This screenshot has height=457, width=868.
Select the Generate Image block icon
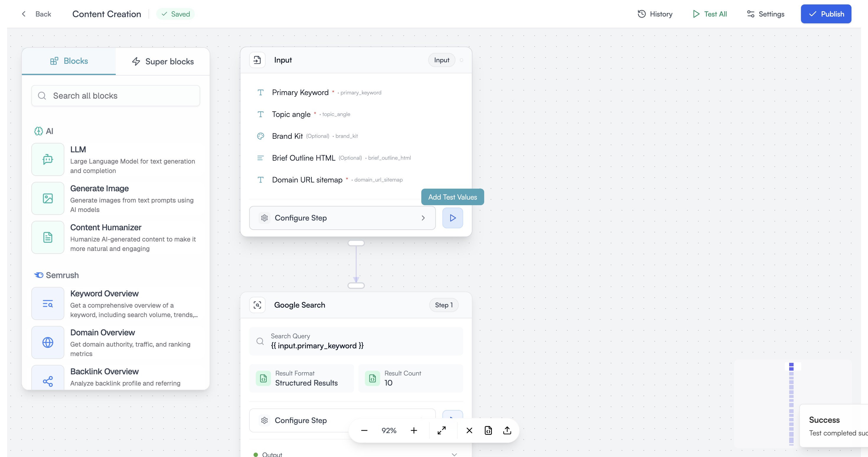(x=48, y=198)
